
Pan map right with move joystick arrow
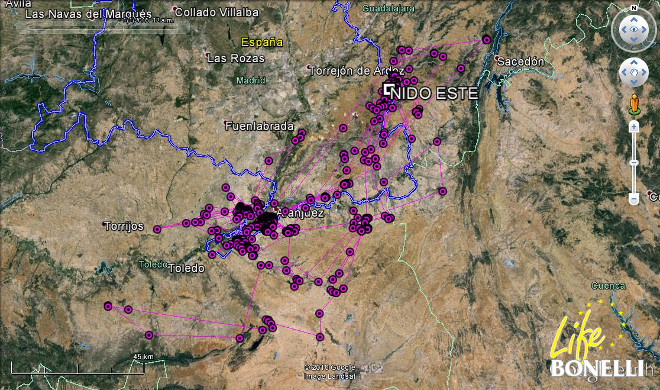[x=643, y=72]
